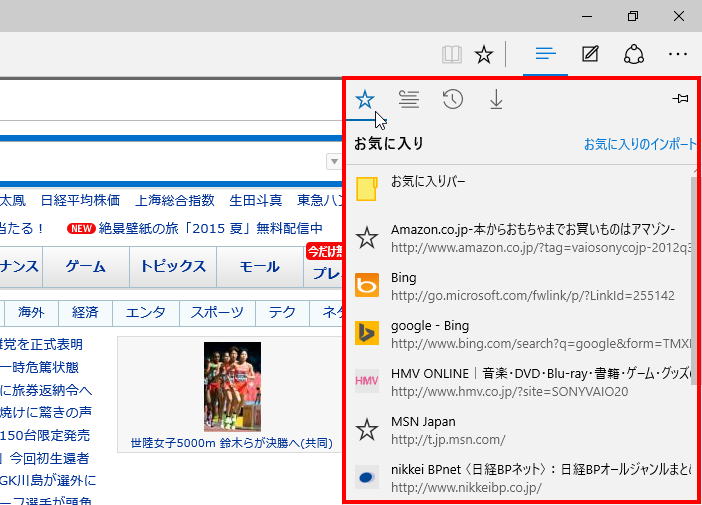Switch to the History tab
Image resolution: width=702 pixels, height=505 pixels.
click(x=452, y=98)
